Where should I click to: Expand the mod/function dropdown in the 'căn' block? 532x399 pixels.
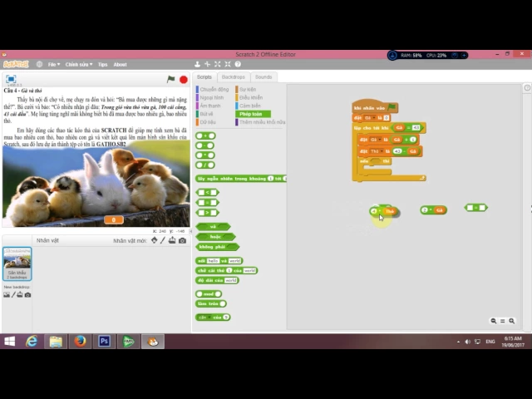[x=208, y=317]
